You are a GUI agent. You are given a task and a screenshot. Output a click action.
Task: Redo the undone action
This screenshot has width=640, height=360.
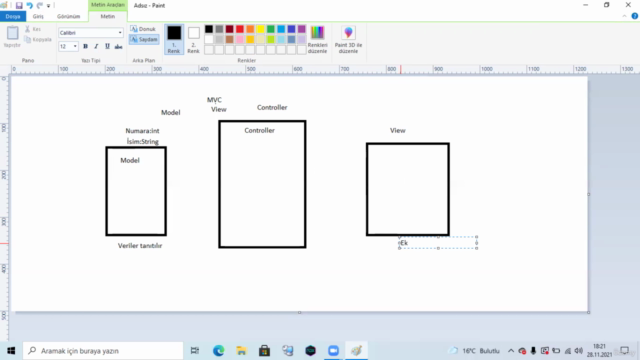40,6
